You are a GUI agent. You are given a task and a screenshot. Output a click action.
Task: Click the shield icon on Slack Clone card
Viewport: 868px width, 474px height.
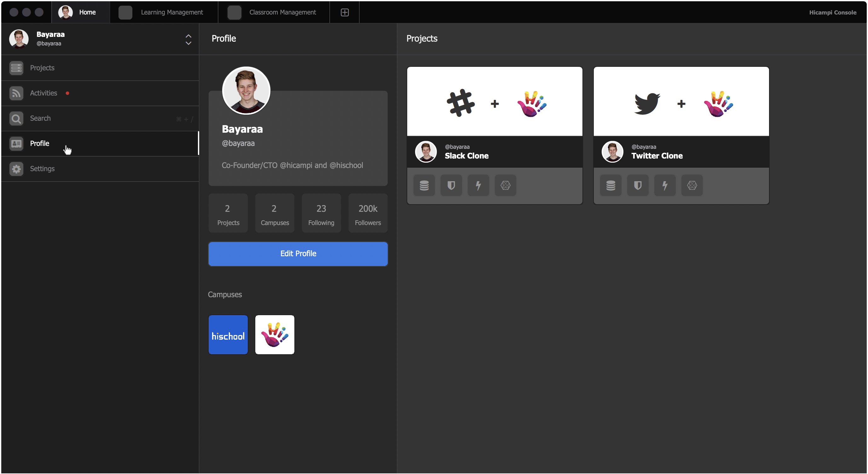(x=451, y=185)
